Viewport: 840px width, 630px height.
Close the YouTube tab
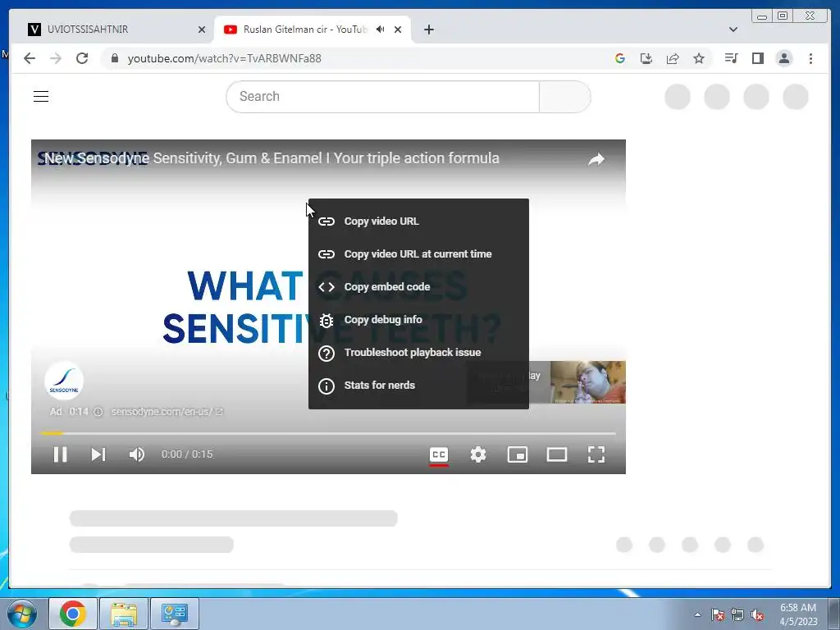pyautogui.click(x=398, y=30)
